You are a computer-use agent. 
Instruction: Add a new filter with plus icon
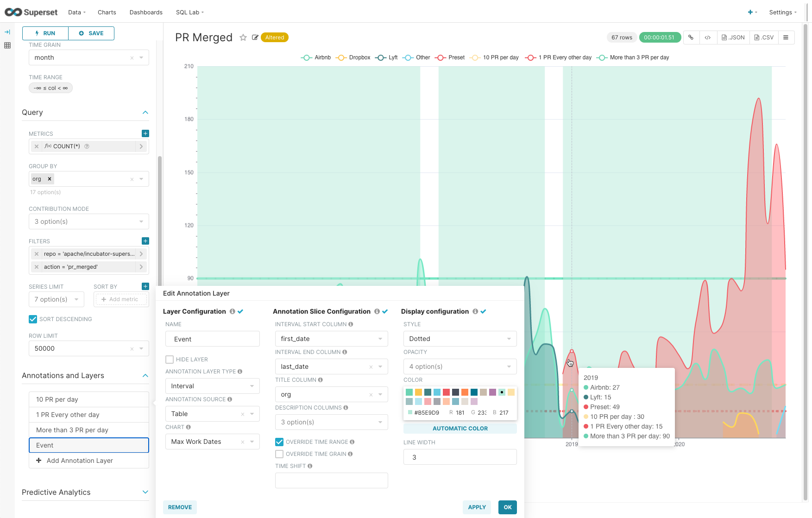click(x=145, y=241)
